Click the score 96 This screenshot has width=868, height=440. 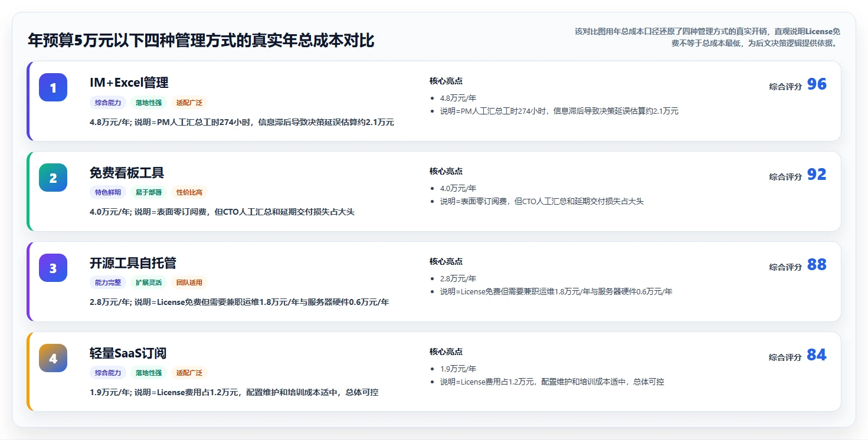817,84
